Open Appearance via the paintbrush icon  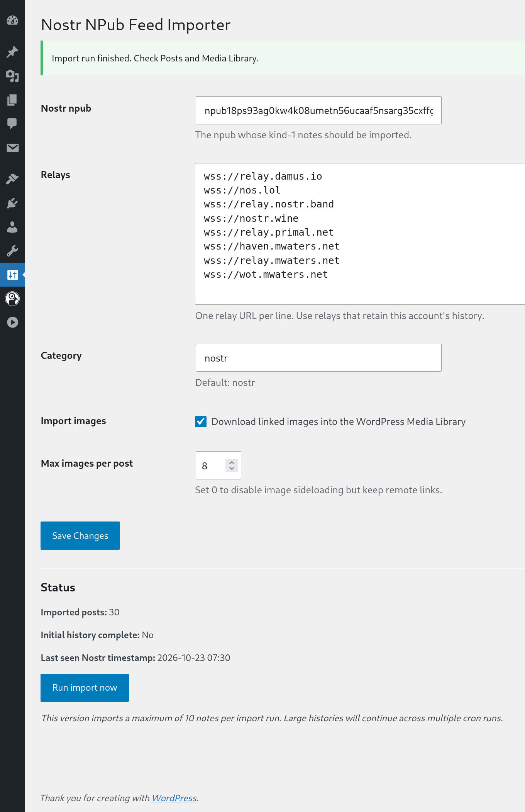tap(12, 179)
